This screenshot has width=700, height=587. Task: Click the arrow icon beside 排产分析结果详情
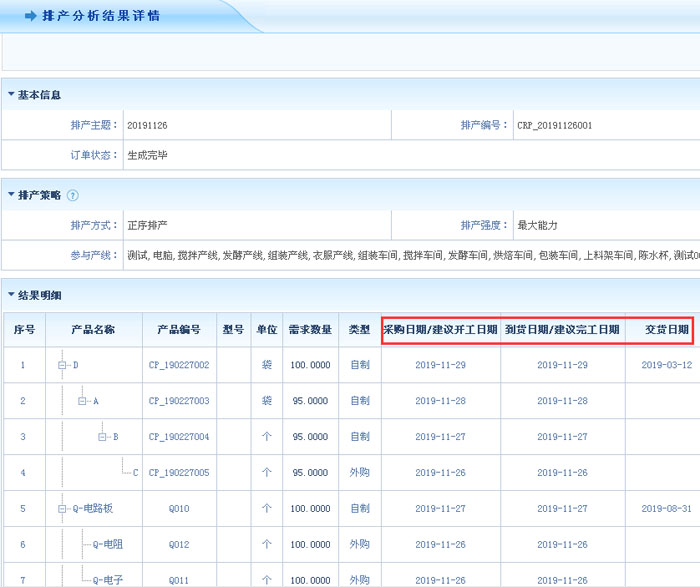click(30, 17)
